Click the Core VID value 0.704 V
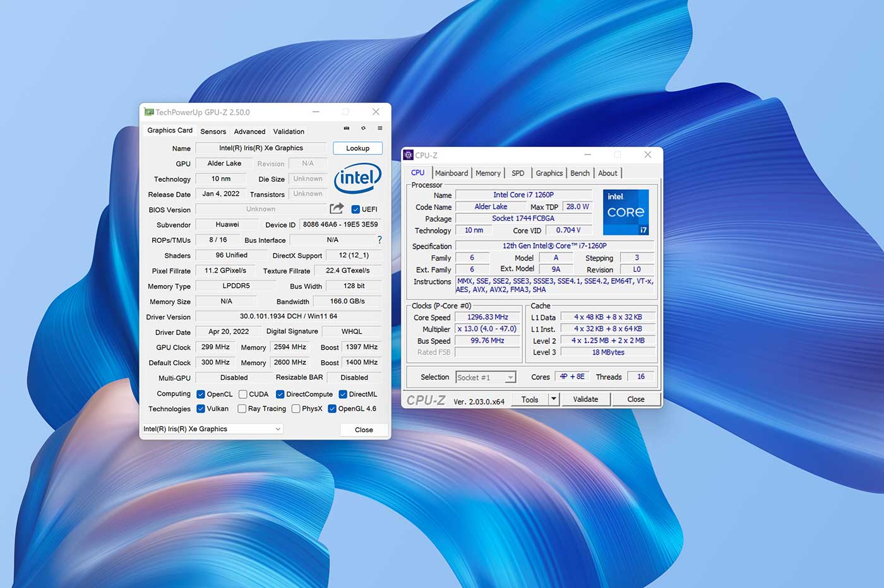The width and height of the screenshot is (884, 588). coord(568,230)
